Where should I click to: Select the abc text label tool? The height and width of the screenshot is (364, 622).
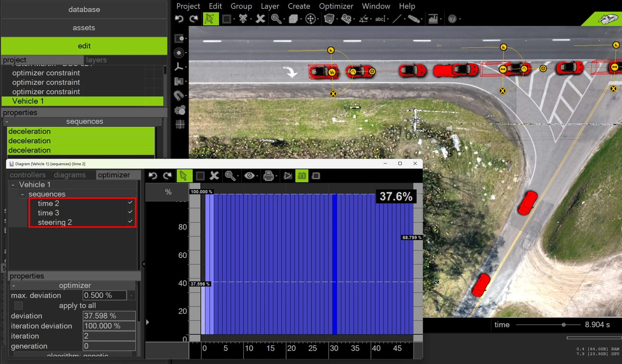[380, 19]
